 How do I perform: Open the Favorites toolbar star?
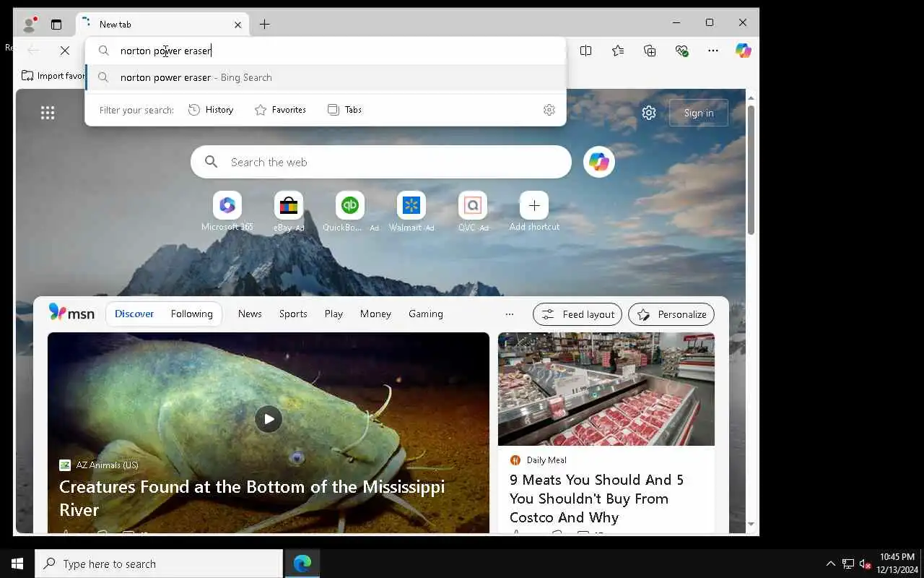[x=618, y=51]
